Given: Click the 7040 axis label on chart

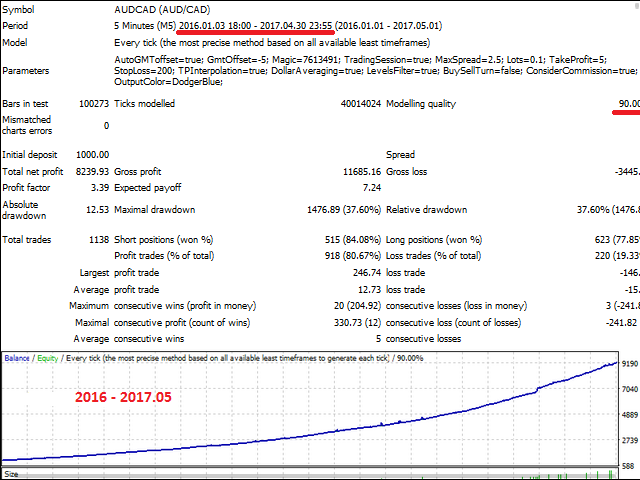Looking at the screenshot, I should coord(630,389).
